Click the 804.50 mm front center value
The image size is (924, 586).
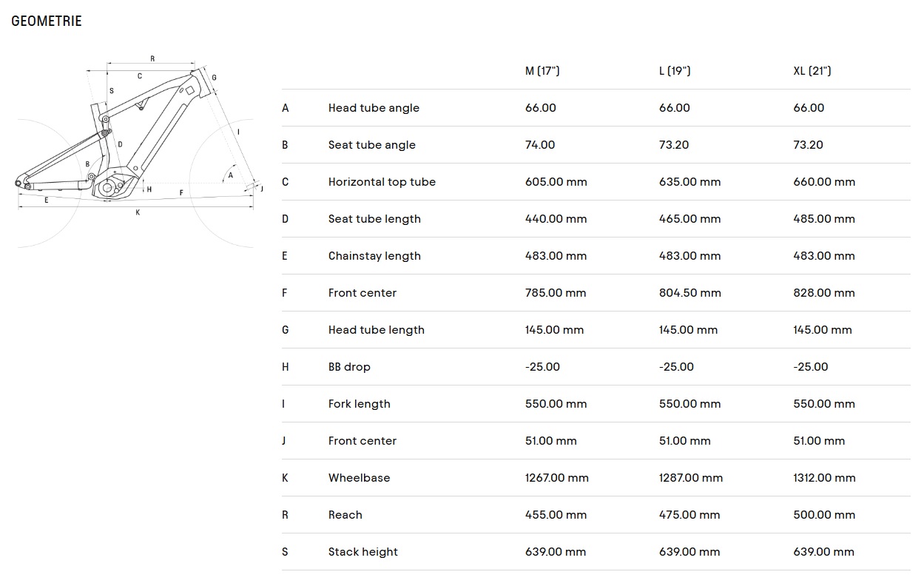690,293
